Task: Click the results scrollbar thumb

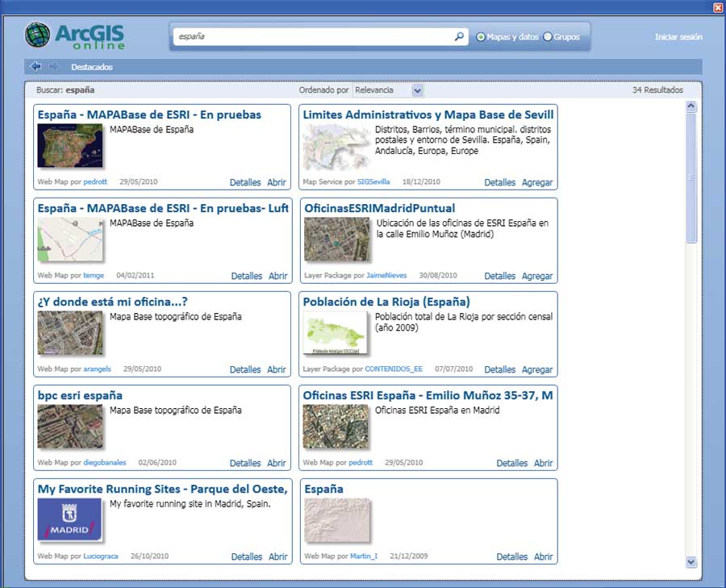Action: pos(691,177)
